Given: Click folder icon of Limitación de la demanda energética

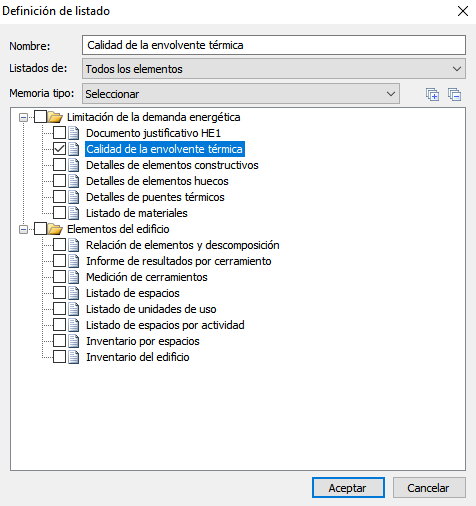Looking at the screenshot, I should (x=55, y=117).
